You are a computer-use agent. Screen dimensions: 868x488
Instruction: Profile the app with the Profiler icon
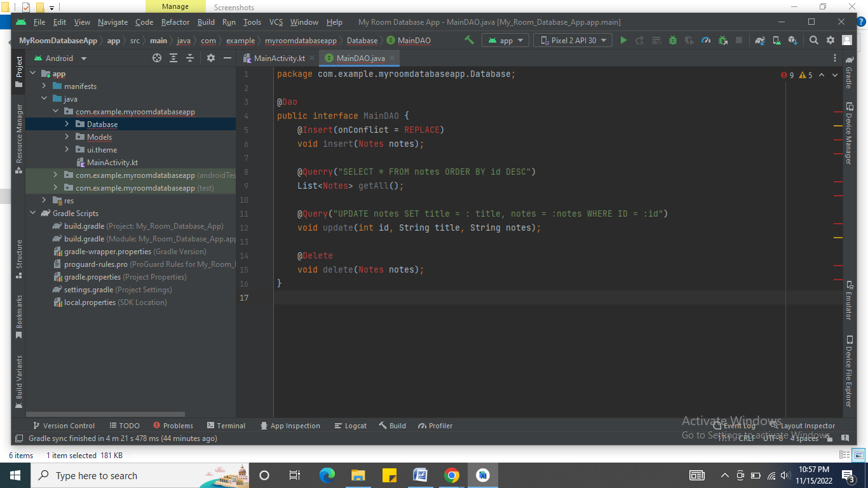pyautogui.click(x=705, y=39)
